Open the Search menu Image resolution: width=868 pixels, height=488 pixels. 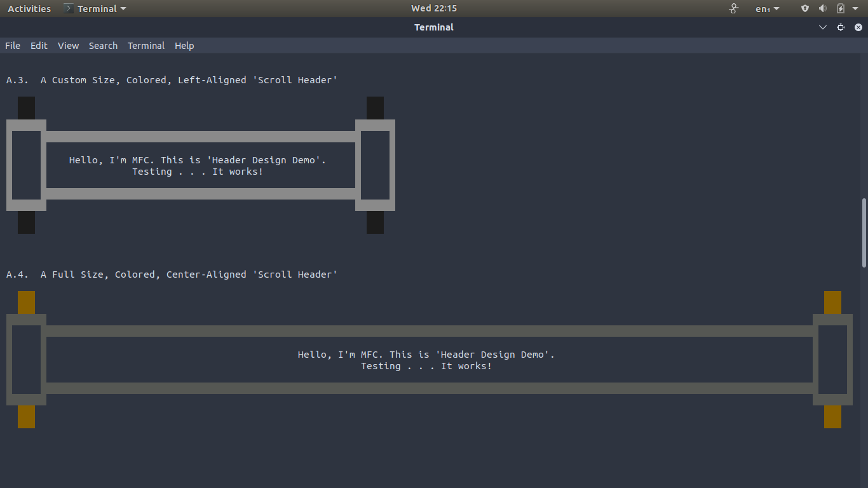point(103,45)
